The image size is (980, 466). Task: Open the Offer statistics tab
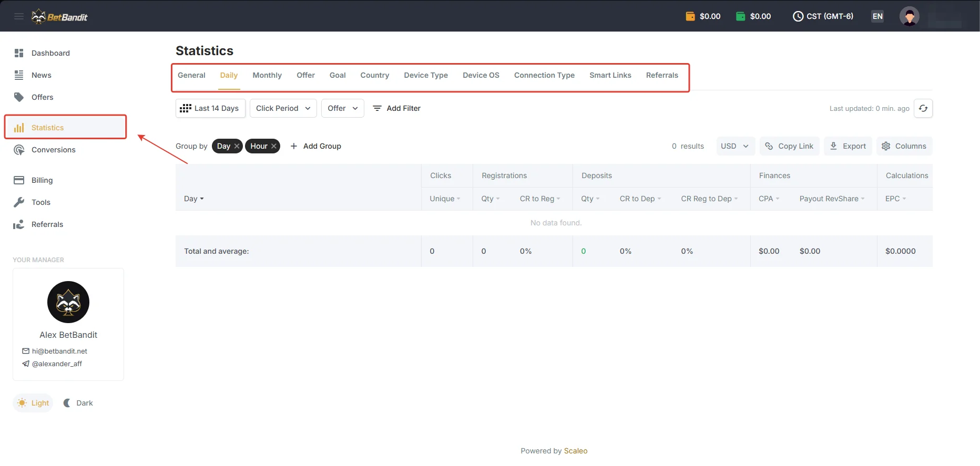click(x=305, y=75)
